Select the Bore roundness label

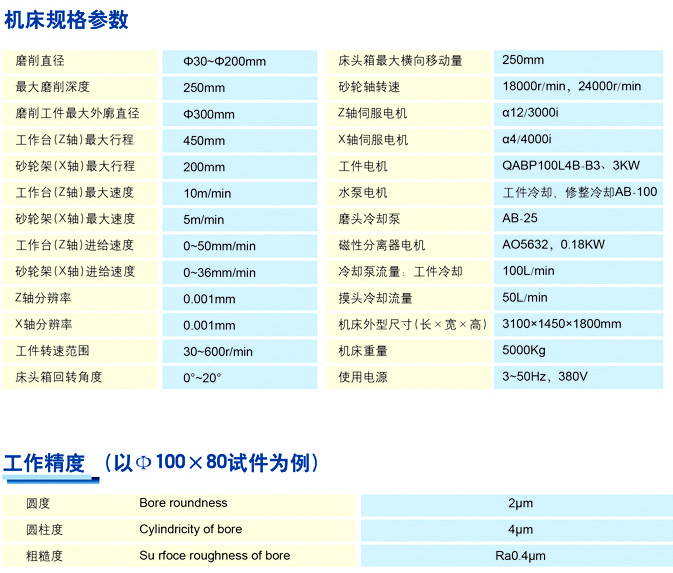[x=183, y=503]
